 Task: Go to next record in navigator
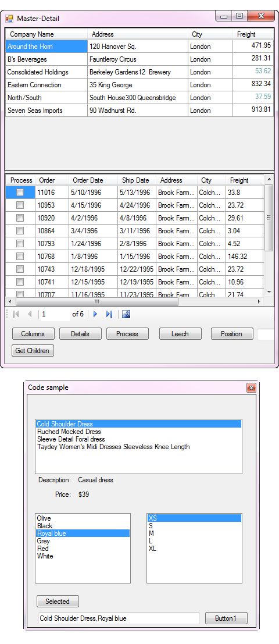[95, 314]
